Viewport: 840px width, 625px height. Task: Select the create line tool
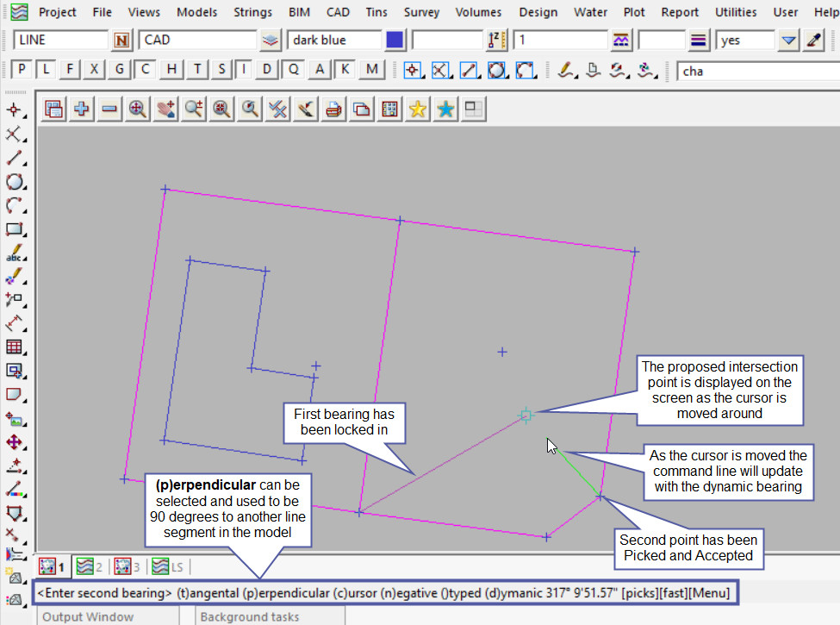tap(14, 158)
